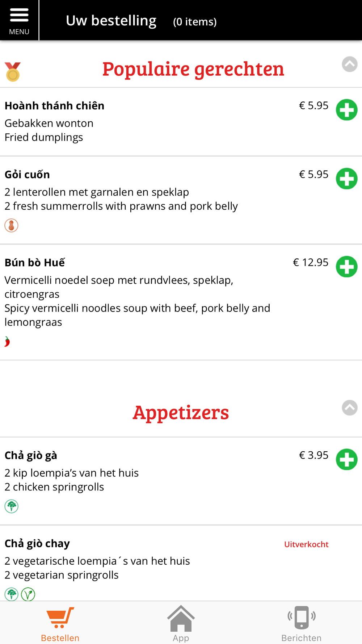This screenshot has width=362, height=644.
Task: View Uw bestelling order summary
Action: tap(141, 21)
